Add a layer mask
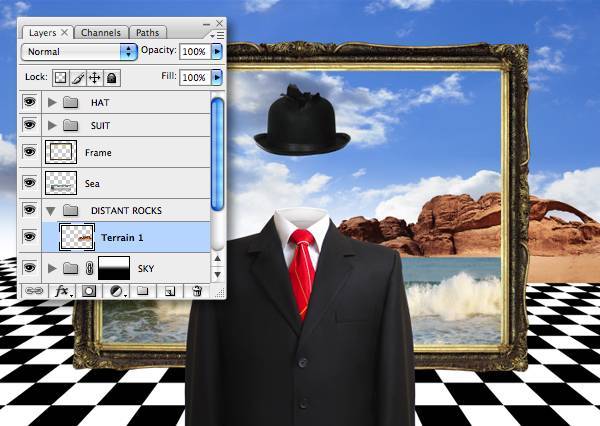The height and width of the screenshot is (426, 600). [88, 292]
